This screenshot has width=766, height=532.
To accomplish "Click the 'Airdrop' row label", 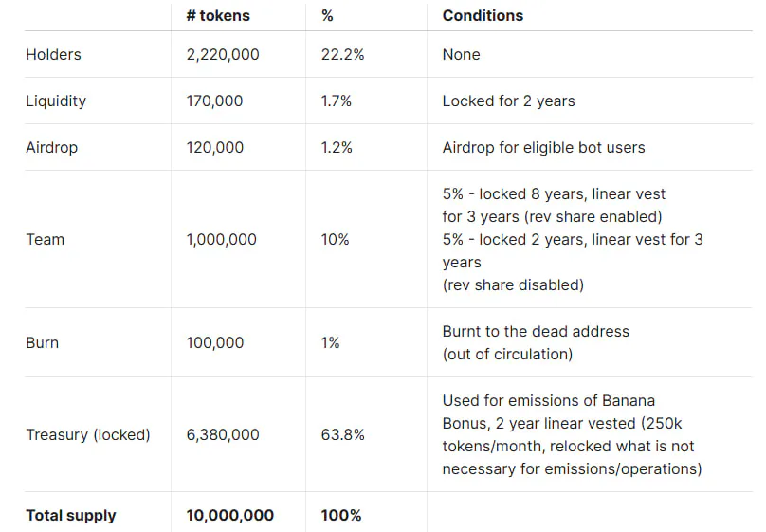I will (x=51, y=147).
